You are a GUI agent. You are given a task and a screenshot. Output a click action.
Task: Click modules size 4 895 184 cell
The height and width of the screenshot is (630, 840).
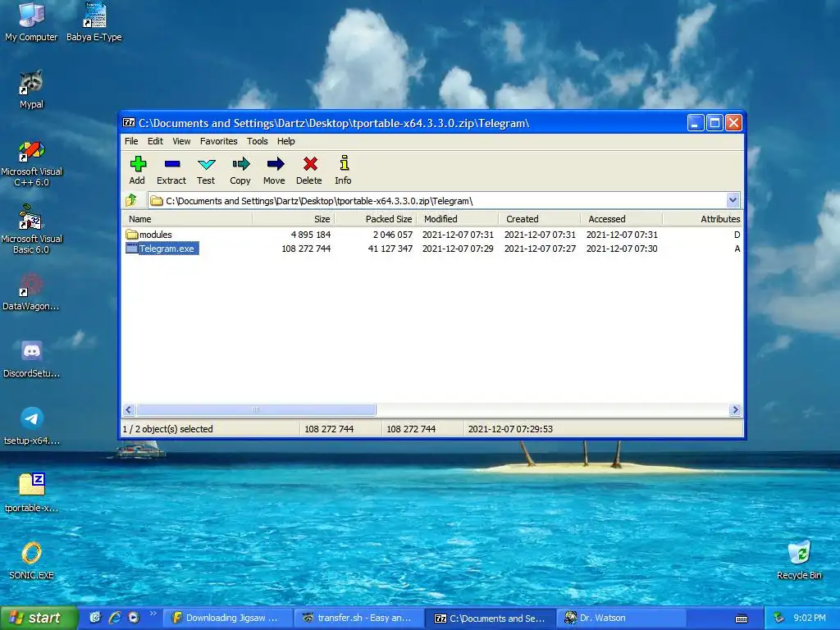311,235
